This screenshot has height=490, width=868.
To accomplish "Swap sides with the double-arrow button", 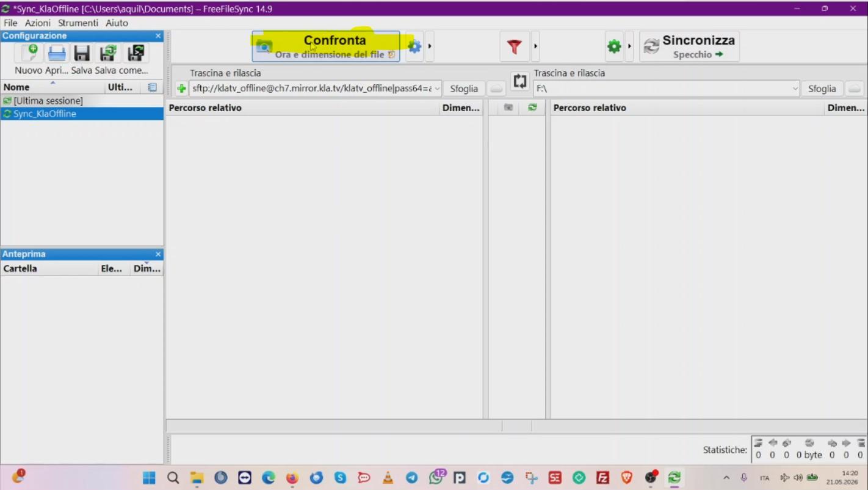I will [520, 81].
